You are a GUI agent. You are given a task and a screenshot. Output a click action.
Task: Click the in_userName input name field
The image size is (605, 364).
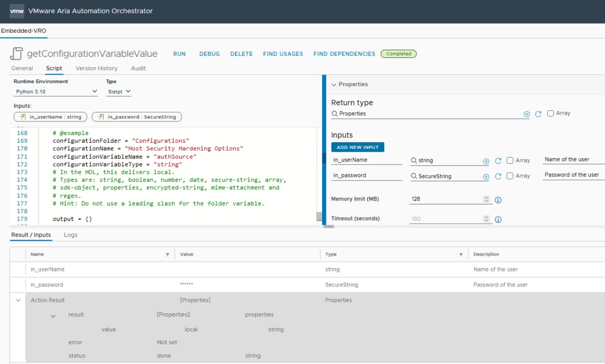(366, 160)
